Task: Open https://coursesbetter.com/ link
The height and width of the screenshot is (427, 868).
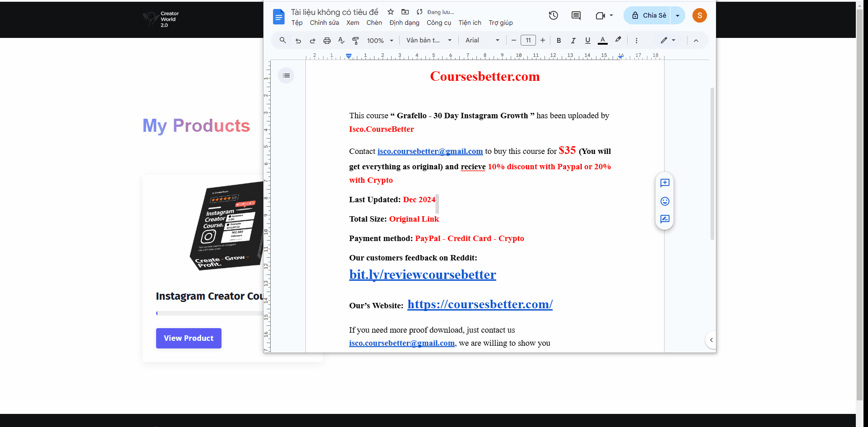Action: click(x=480, y=304)
